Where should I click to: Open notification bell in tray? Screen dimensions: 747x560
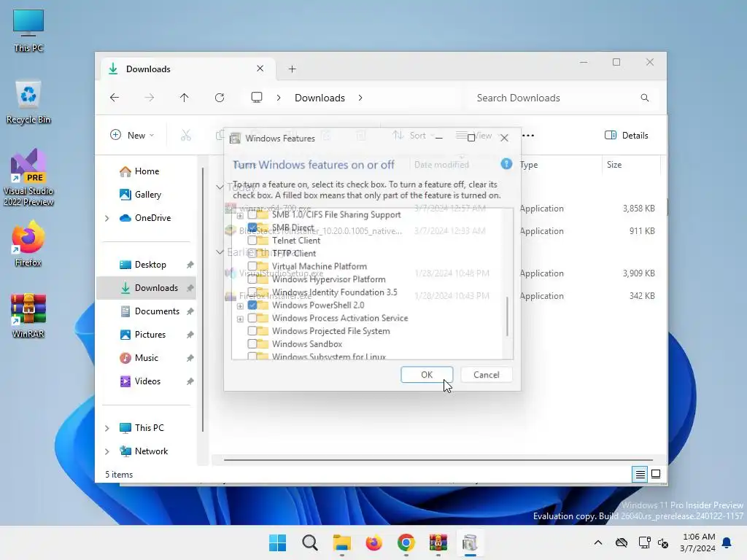(727, 542)
